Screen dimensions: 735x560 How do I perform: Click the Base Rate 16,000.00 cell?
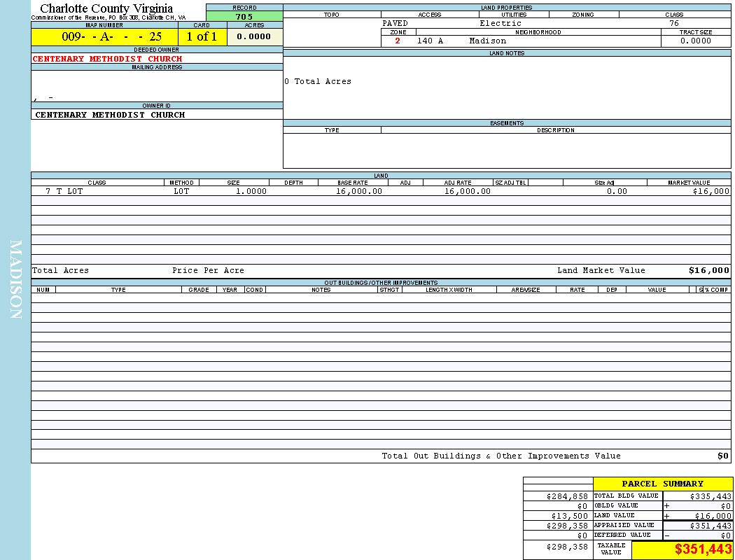pos(358,191)
